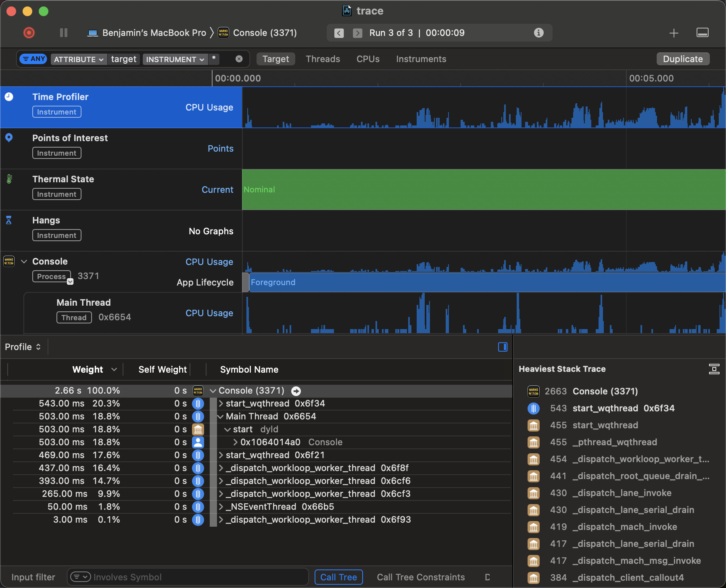
Task: Collapse the start dyld row
Action: [227, 430]
